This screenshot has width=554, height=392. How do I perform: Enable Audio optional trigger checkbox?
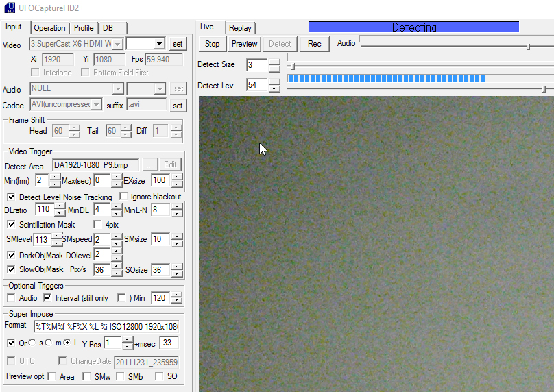[11, 297]
